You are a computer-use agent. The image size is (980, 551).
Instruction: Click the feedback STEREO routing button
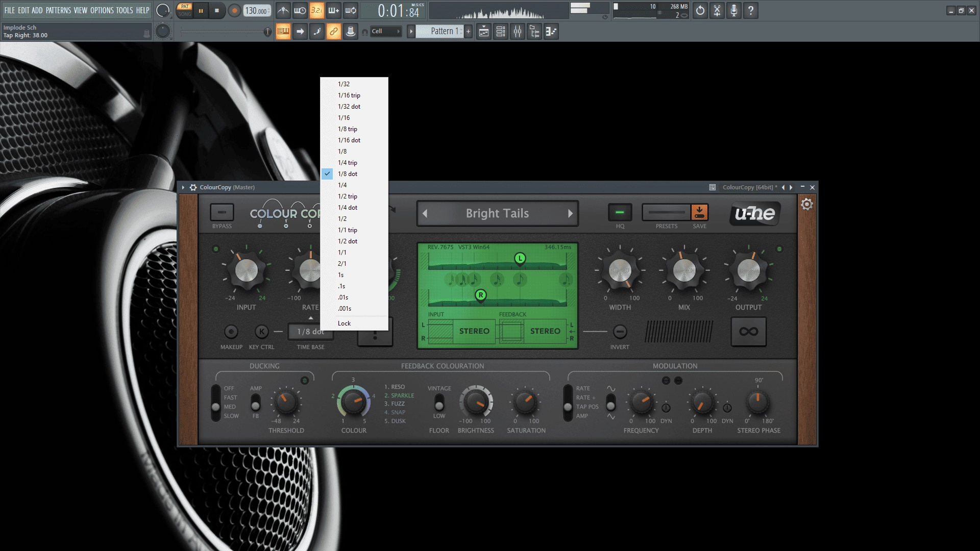(545, 331)
